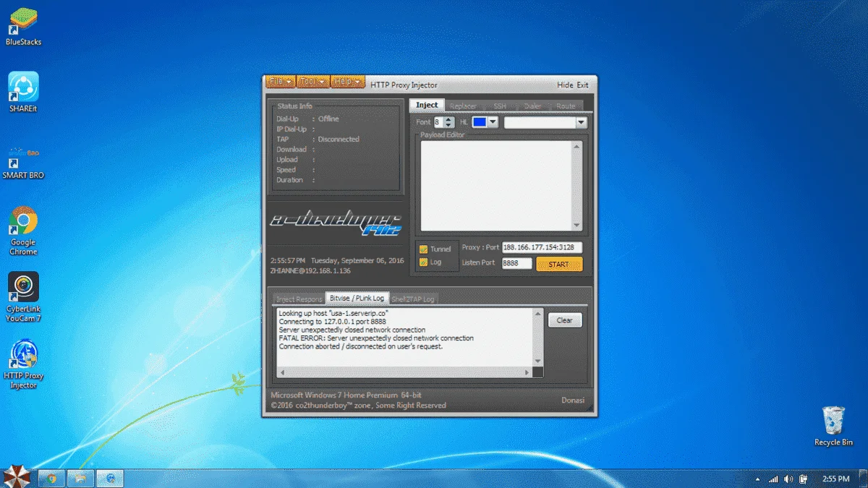Toggle the Log checkbox
868x488 pixels.
(423, 262)
